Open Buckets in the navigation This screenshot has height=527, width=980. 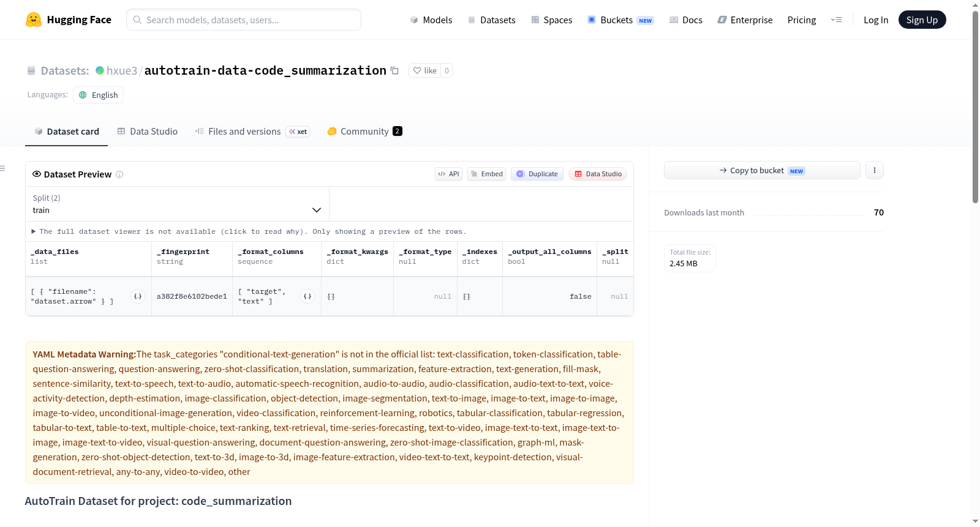[x=620, y=20]
